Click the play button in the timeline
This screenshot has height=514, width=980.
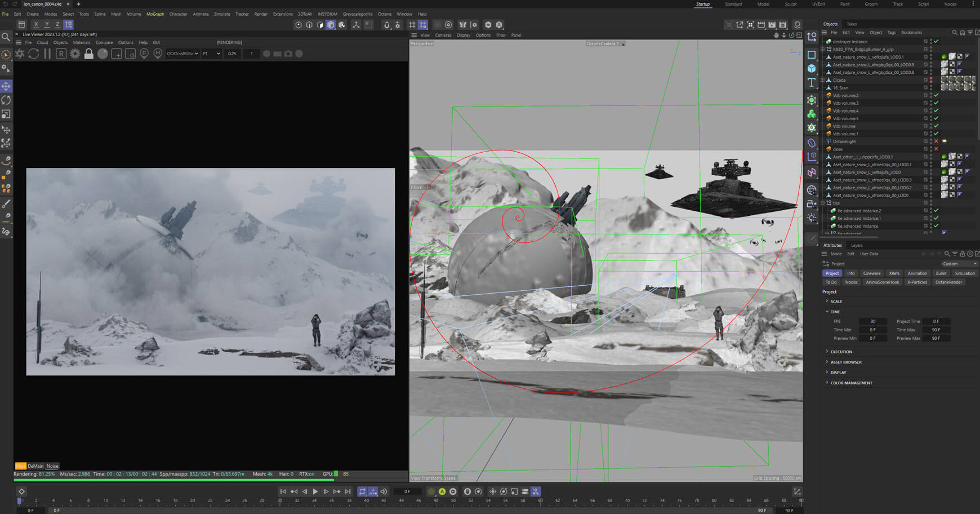coord(315,491)
